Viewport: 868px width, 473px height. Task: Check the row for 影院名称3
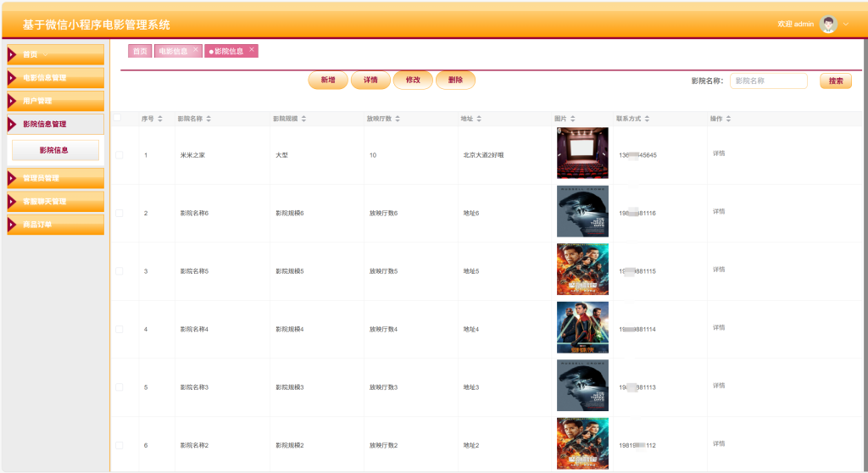pyautogui.click(x=119, y=387)
